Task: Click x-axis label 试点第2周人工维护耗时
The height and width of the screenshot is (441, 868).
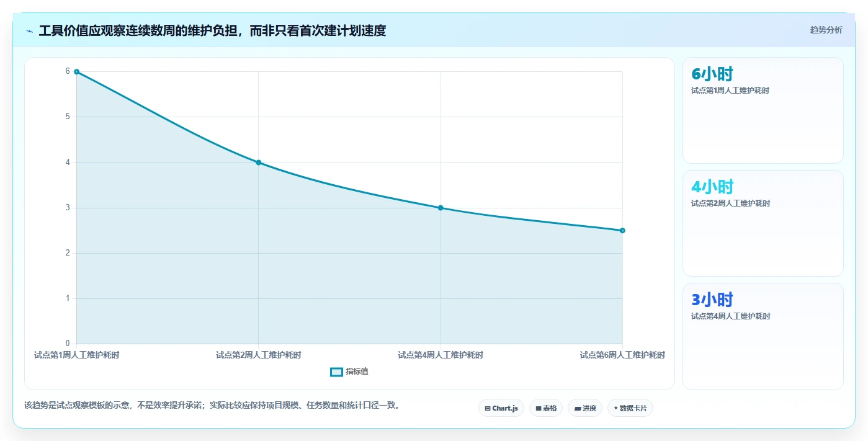Action: (x=259, y=355)
